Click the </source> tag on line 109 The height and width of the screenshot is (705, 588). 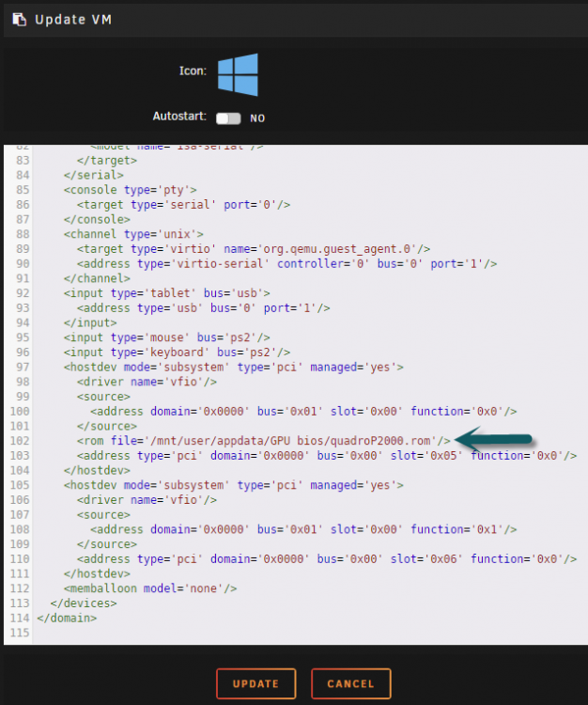pos(107,544)
